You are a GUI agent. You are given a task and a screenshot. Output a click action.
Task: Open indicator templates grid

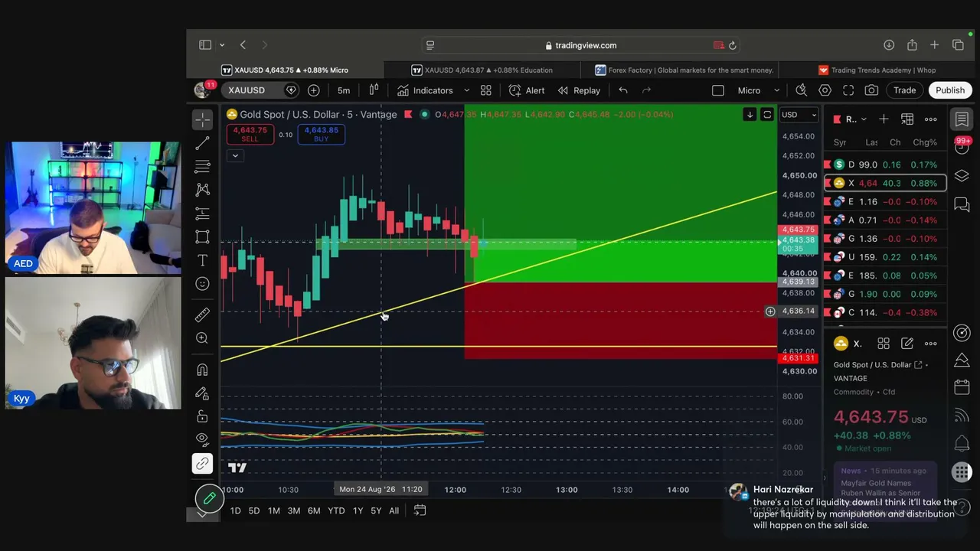tap(485, 90)
